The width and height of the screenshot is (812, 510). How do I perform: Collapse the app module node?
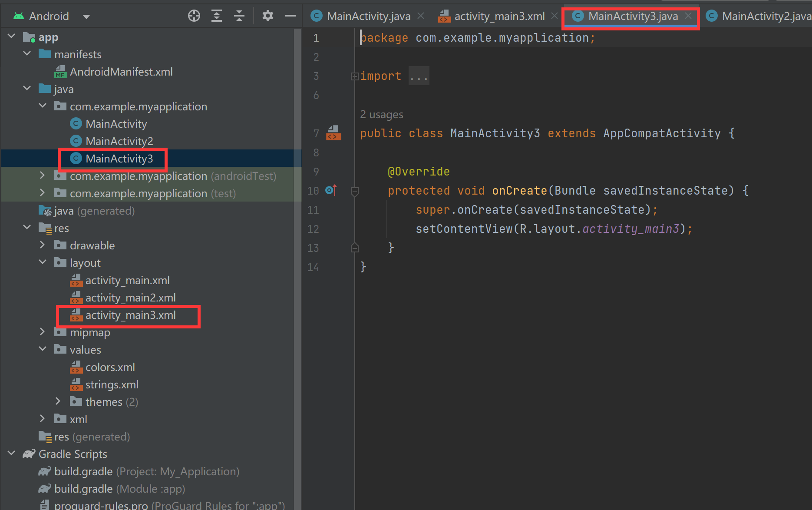(12, 36)
